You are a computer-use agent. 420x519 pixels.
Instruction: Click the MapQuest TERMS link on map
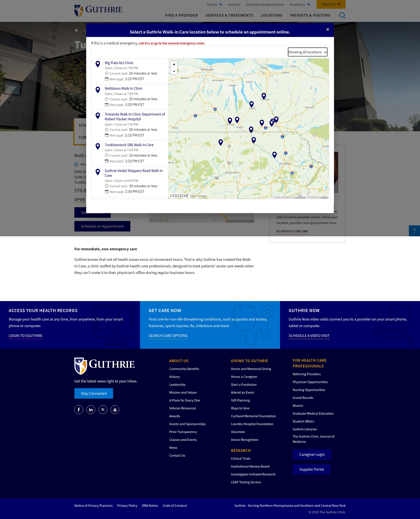click(x=324, y=197)
